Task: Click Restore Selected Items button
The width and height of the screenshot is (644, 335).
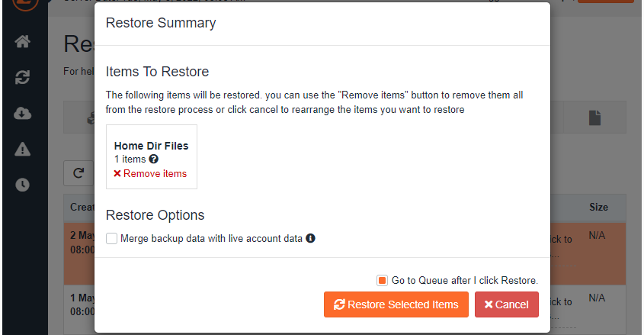Action: click(x=396, y=304)
